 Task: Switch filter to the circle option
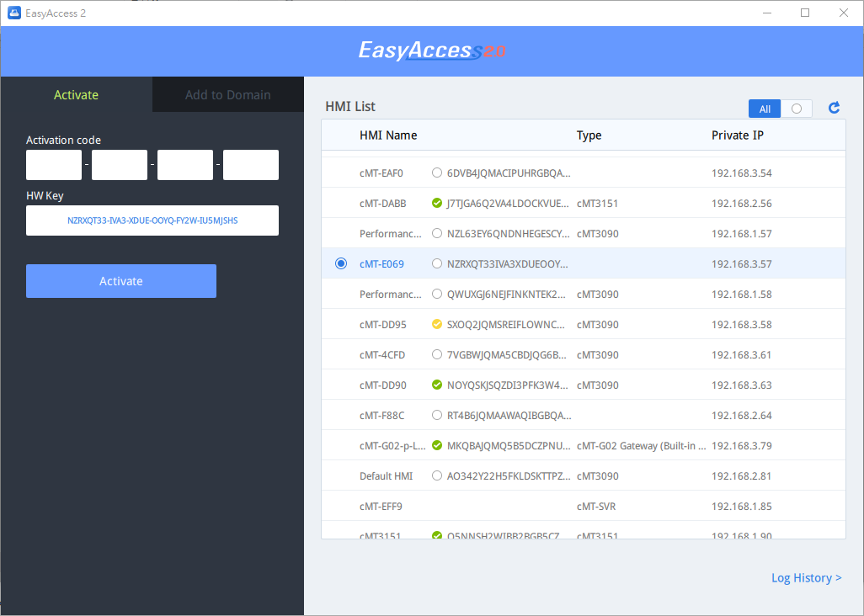click(x=797, y=109)
